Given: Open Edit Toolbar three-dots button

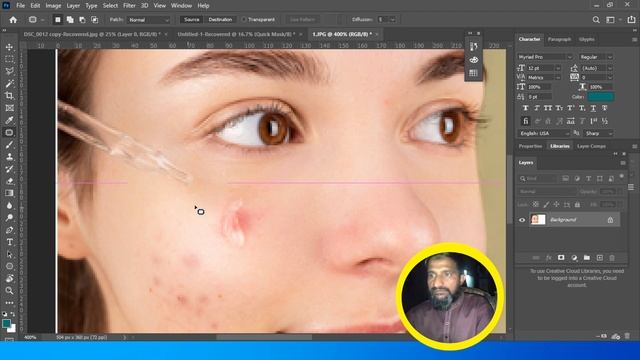Looking at the screenshot, I should tap(9, 303).
